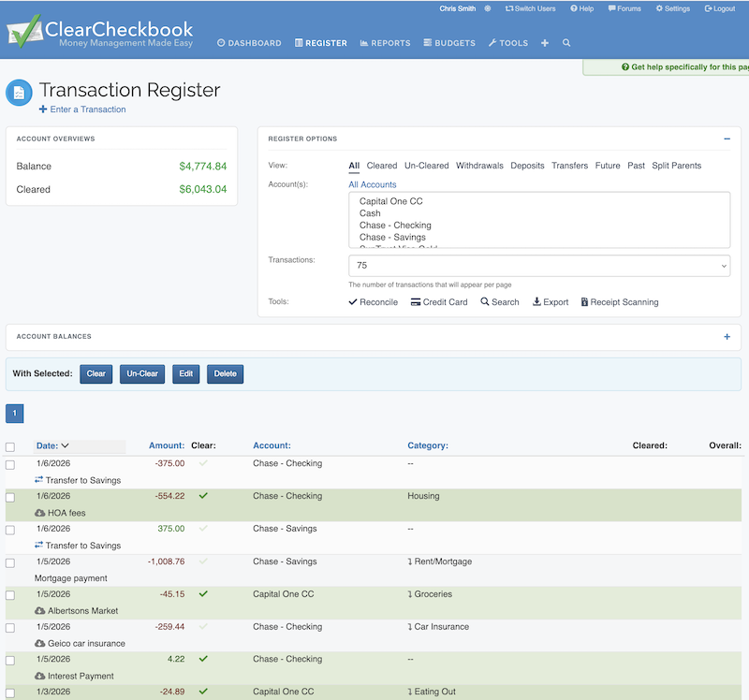This screenshot has width=749, height=700.
Task: Click the cleared checkmark for Albertsons Market
Action: 203,594
